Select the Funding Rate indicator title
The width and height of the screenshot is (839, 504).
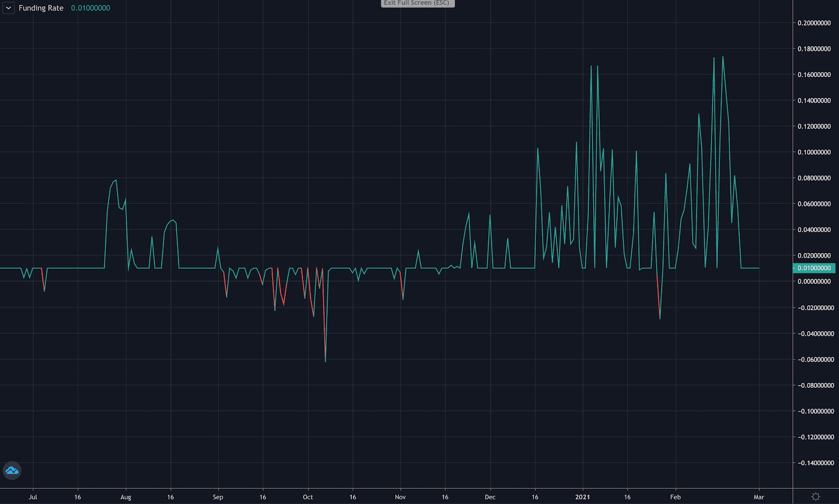click(41, 8)
